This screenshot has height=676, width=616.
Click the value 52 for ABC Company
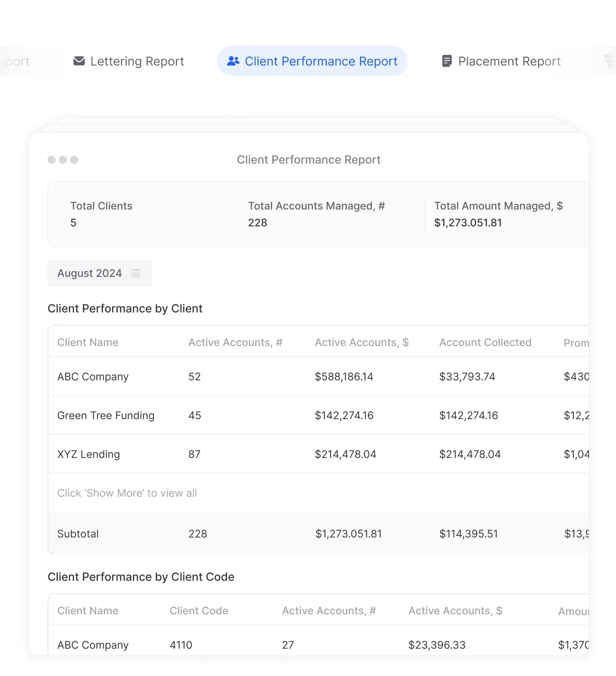click(x=194, y=377)
